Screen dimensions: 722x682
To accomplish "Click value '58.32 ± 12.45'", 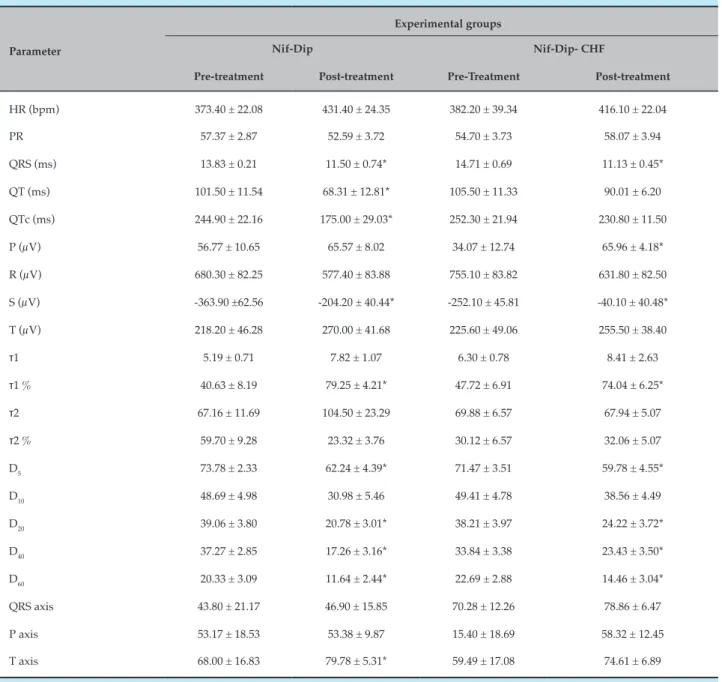I will (x=632, y=634).
